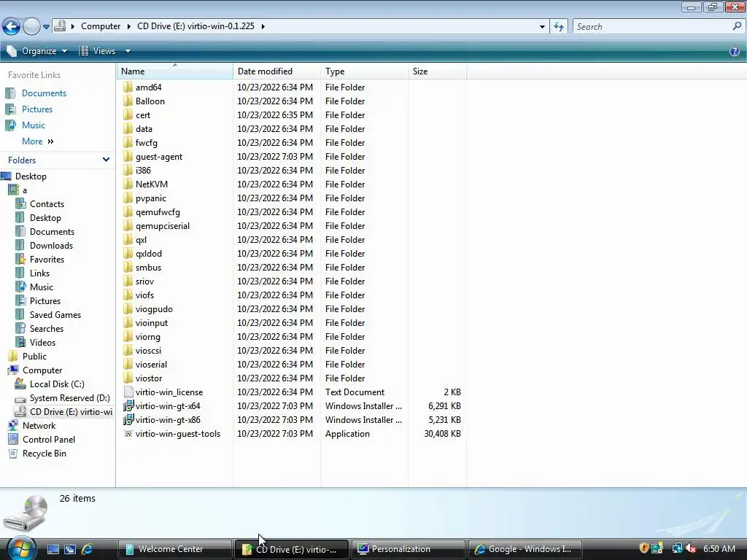Viewport: 747px width, 560px height.
Task: Select Videos in folder tree
Action: pyautogui.click(x=42, y=343)
